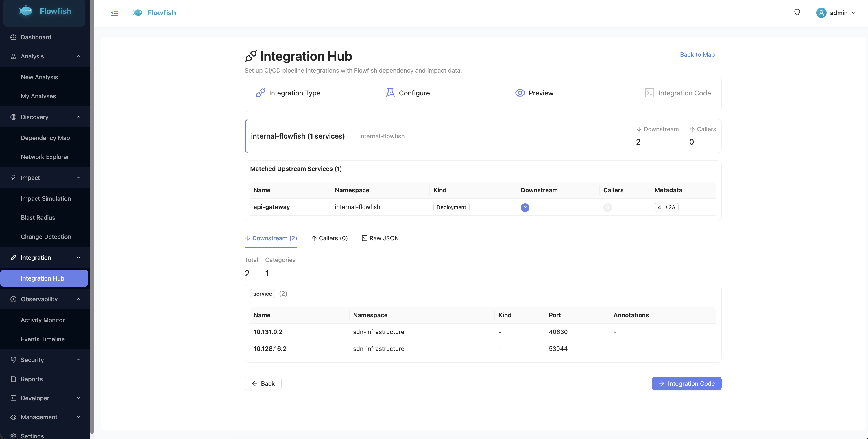Click the Discovery globe icon
Image resolution: width=868 pixels, height=439 pixels.
14,117
